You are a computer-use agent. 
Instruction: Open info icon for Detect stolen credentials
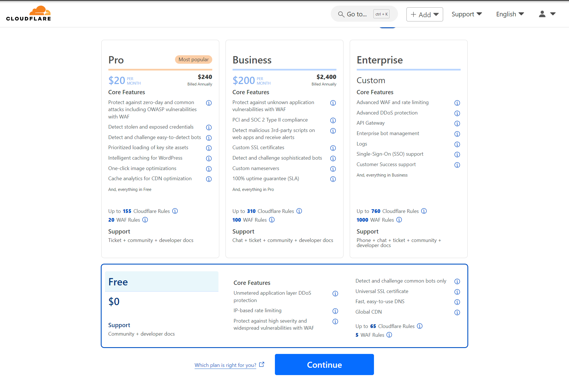tap(209, 127)
